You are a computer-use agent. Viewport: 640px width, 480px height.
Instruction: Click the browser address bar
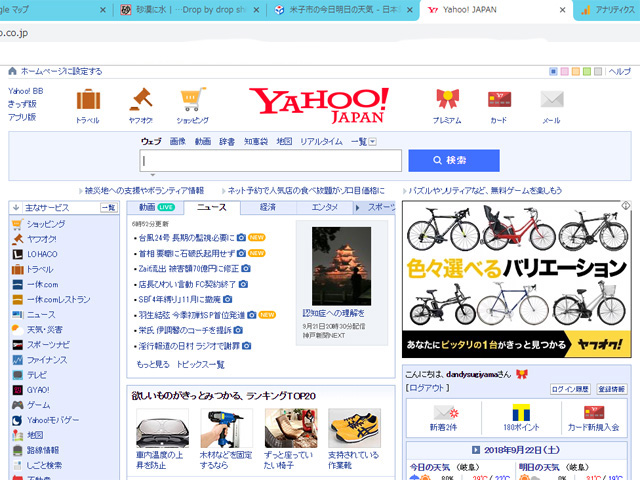(320, 33)
